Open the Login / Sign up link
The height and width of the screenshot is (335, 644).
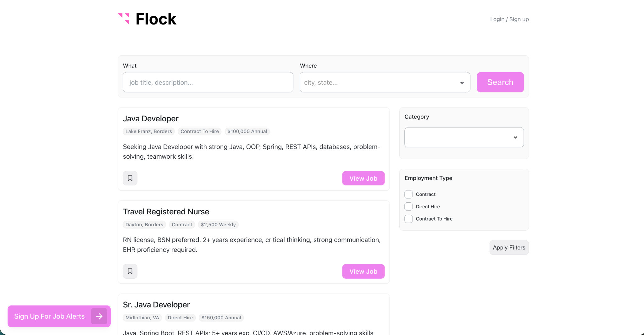coord(509,19)
